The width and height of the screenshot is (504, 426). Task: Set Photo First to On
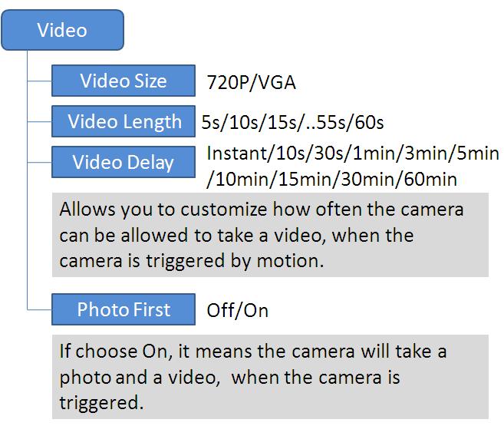256,311
